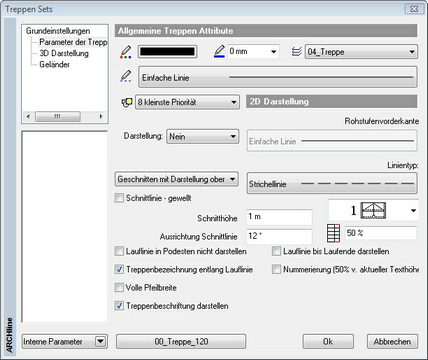
Task: Click the Schnitthöhe input field
Action: click(279, 217)
